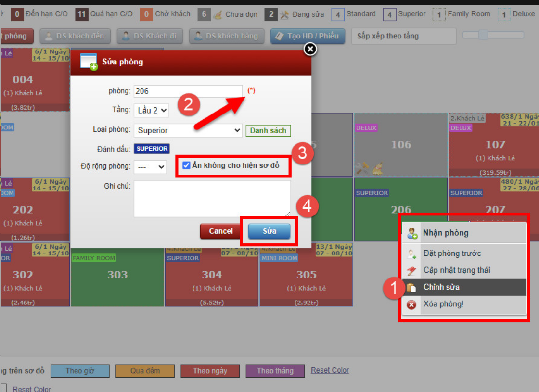Open the Tầng floor dropdown

click(x=151, y=110)
